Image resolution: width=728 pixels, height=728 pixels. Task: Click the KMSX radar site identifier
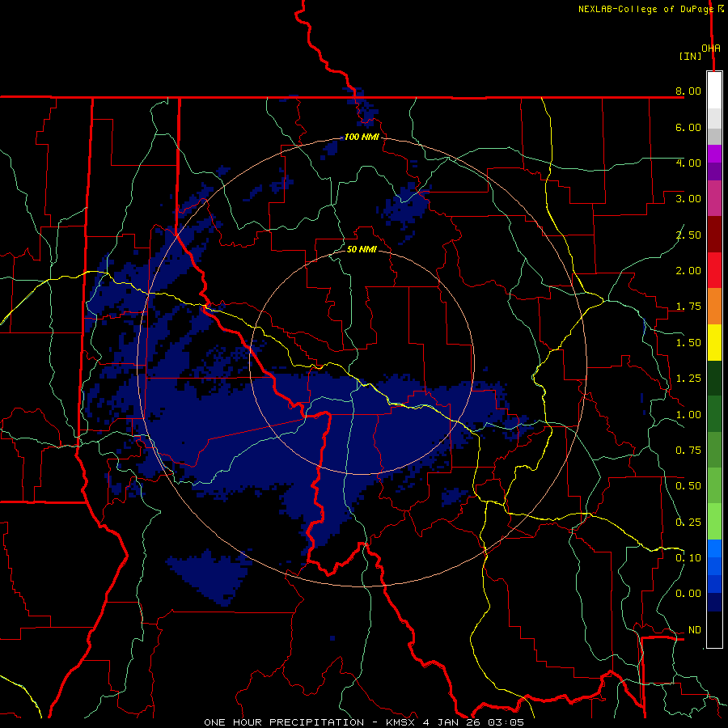(x=400, y=722)
